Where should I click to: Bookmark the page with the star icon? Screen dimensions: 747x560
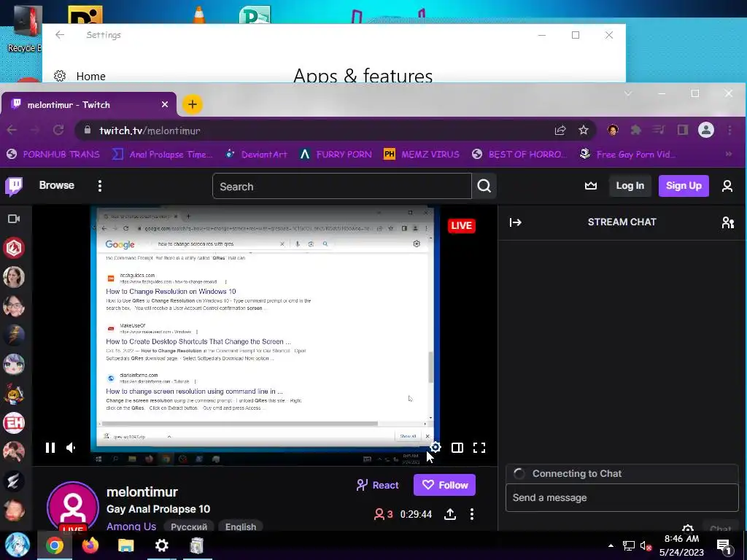tap(583, 130)
